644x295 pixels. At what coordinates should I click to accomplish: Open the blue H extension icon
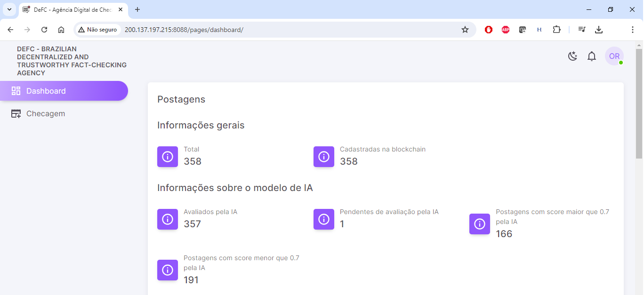539,30
